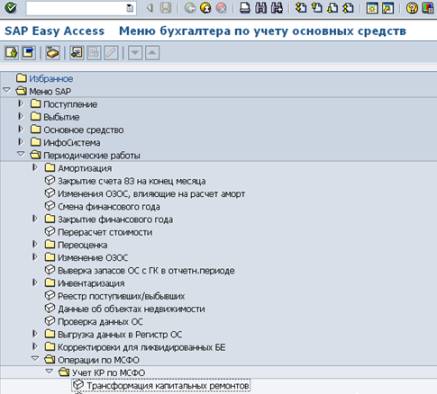Image resolution: width=437 pixels, height=394 pixels.
Task: Select Выверка запасов ОС с ГК transaction
Action: click(140, 270)
